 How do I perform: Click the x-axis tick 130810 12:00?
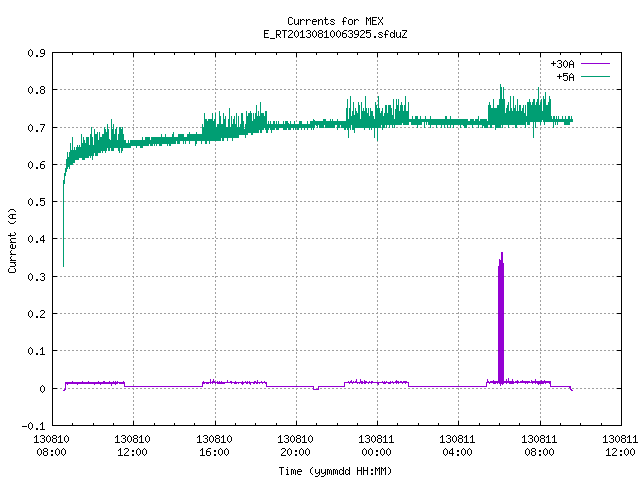[x=132, y=446]
